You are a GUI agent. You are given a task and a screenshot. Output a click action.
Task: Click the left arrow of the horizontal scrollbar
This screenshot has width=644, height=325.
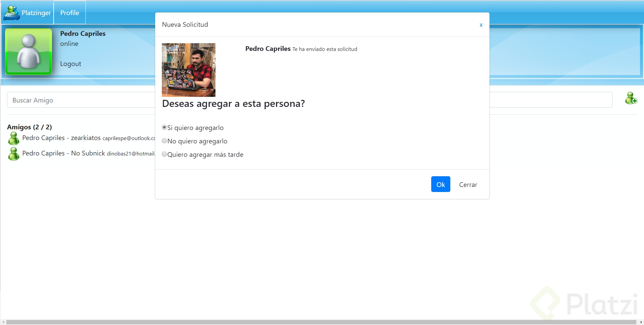pos(3,322)
